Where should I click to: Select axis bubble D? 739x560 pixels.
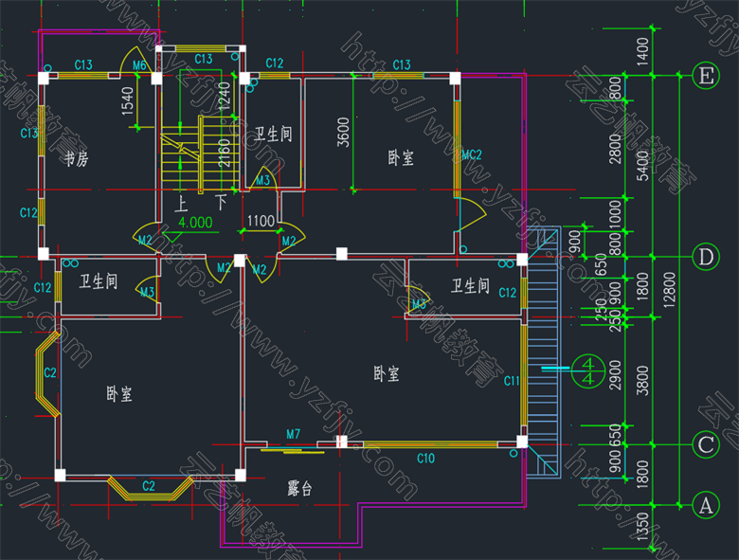[x=706, y=257]
